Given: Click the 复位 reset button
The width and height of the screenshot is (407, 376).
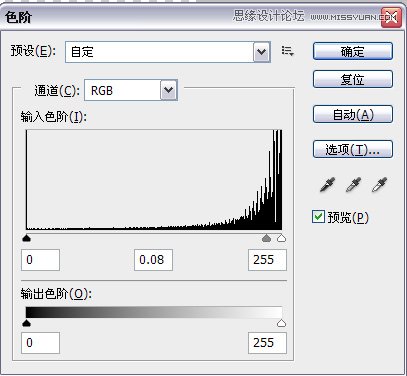Looking at the screenshot, I should [x=353, y=79].
